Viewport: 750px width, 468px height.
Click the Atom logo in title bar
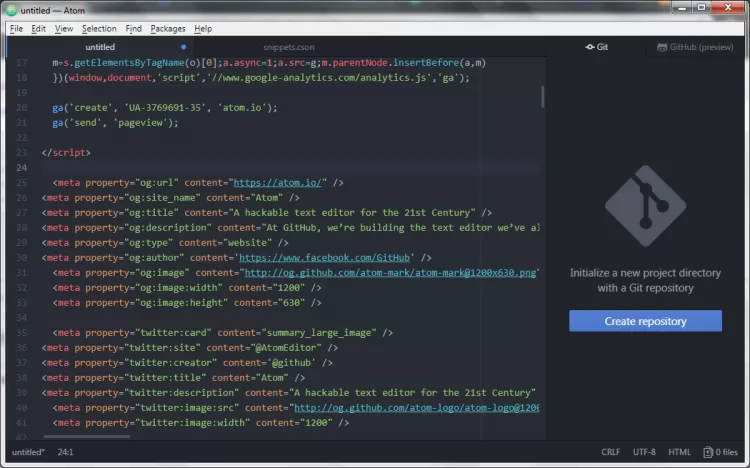coord(11,10)
